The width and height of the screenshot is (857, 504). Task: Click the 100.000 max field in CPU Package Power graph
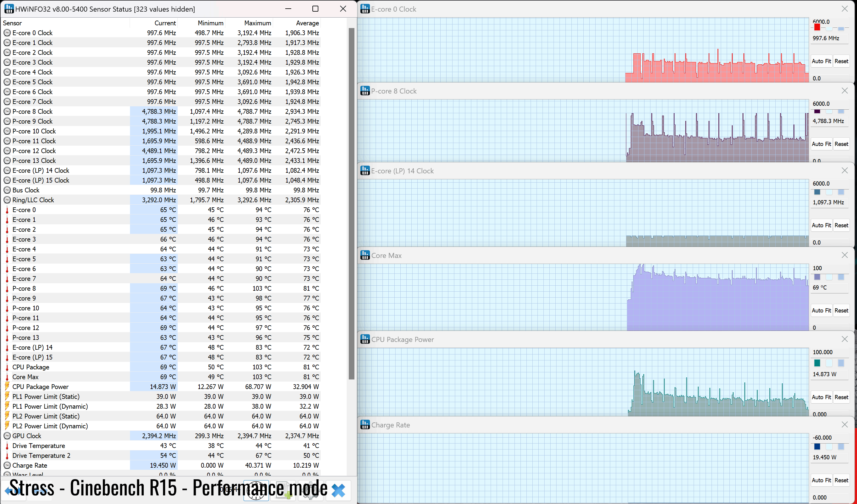pos(830,352)
